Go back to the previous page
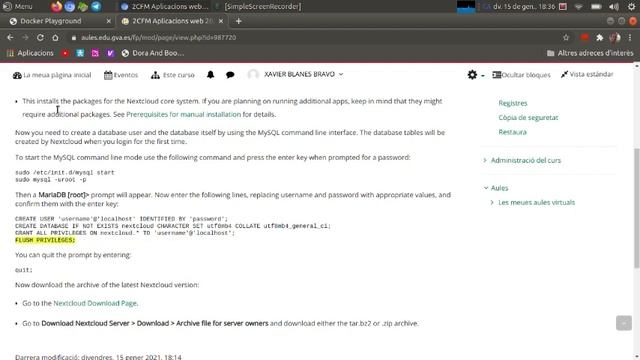The width and height of the screenshot is (640, 360). (x=10, y=37)
